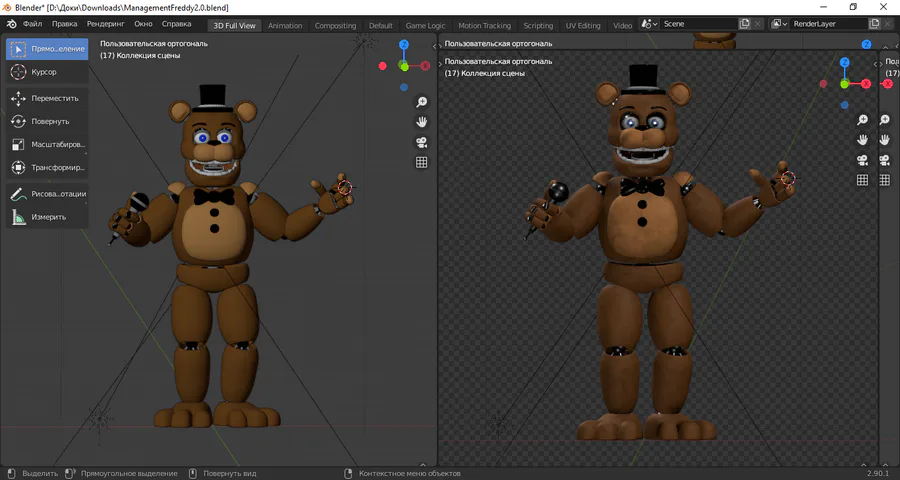Create new scene with Scene copy icon
Image resolution: width=900 pixels, height=480 pixels.
pyautogui.click(x=744, y=24)
